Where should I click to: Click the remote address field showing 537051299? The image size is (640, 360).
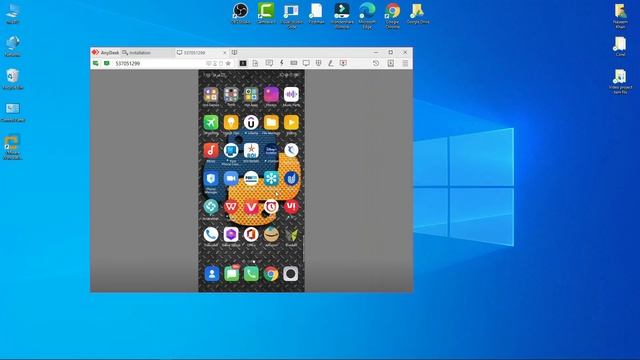coord(159,64)
